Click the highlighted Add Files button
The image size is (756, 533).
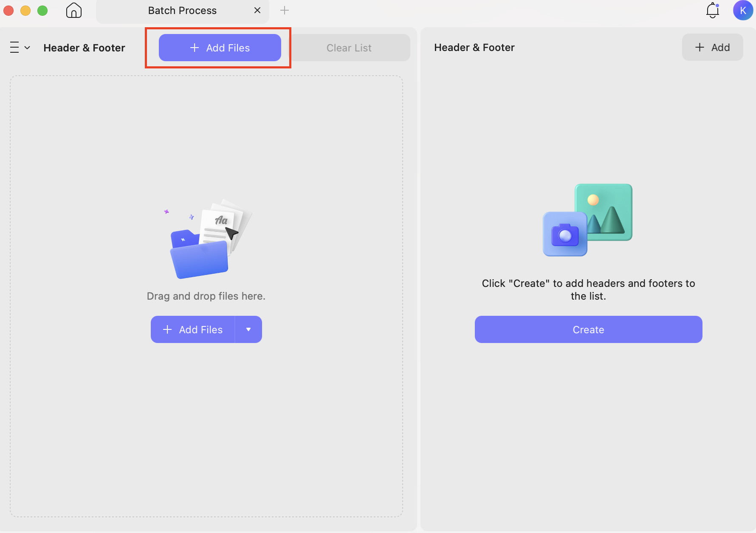click(220, 47)
